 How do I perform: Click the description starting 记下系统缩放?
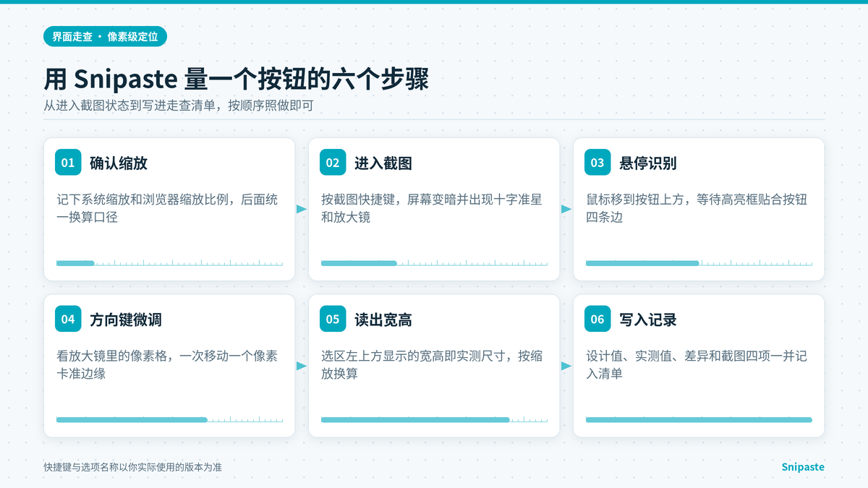[167, 208]
